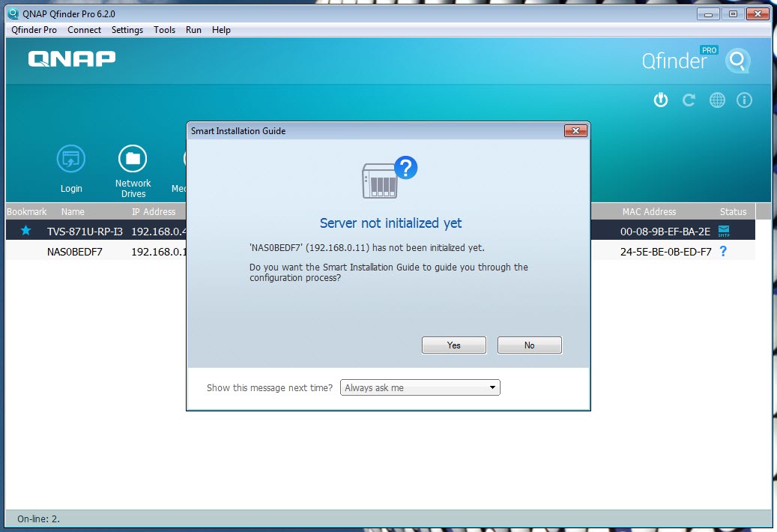Open Network Drives icon

[x=133, y=159]
